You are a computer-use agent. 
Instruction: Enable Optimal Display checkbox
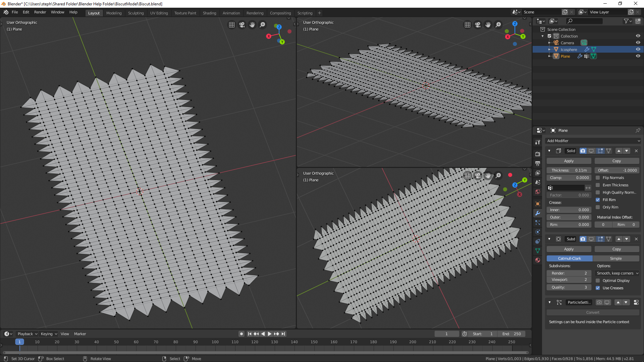[598, 281]
